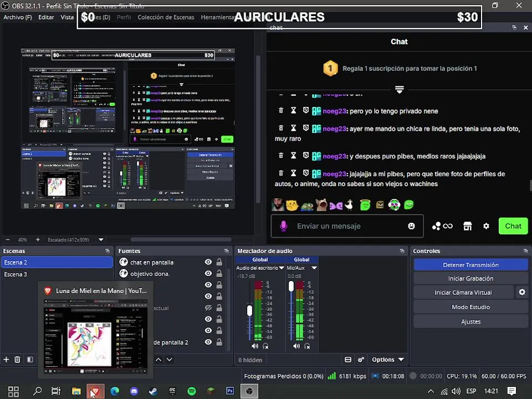
Task: Delete the message 'pero yo lo tengo privado nene'
Action: tap(281, 110)
